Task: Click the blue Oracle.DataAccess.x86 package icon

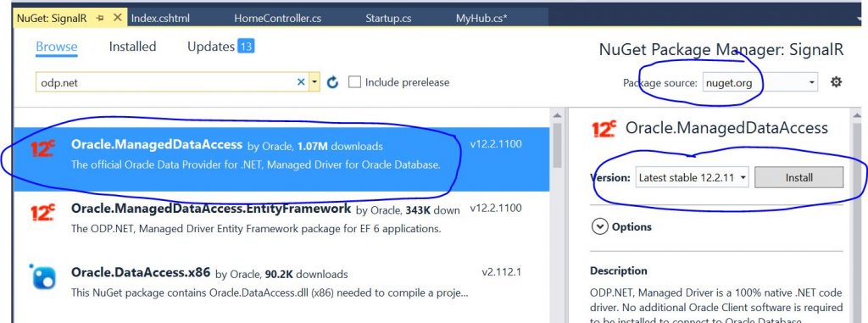Action: [x=42, y=276]
